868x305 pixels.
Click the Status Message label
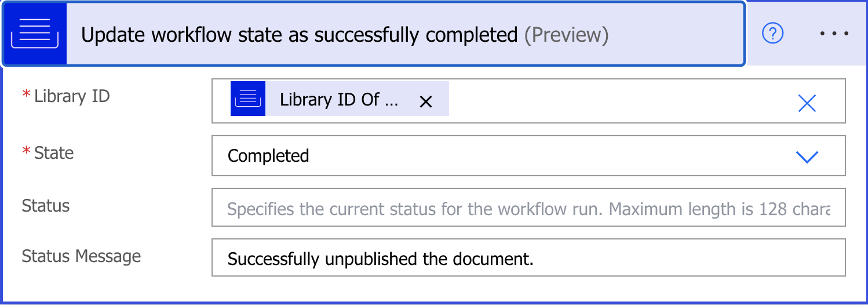point(81,256)
